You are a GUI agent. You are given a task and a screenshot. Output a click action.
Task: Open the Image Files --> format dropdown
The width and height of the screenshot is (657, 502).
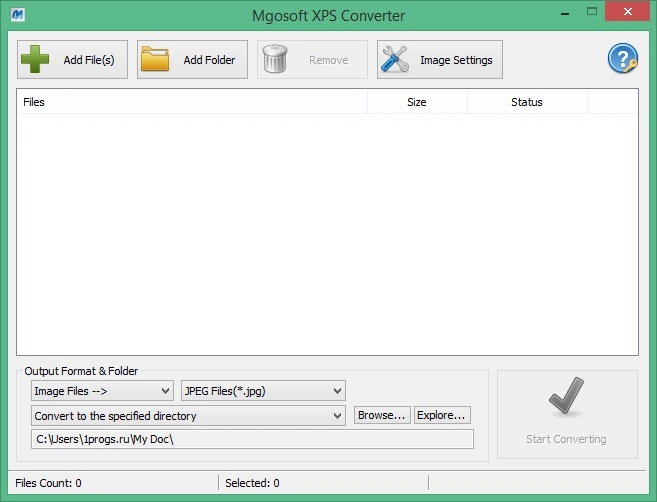click(102, 391)
